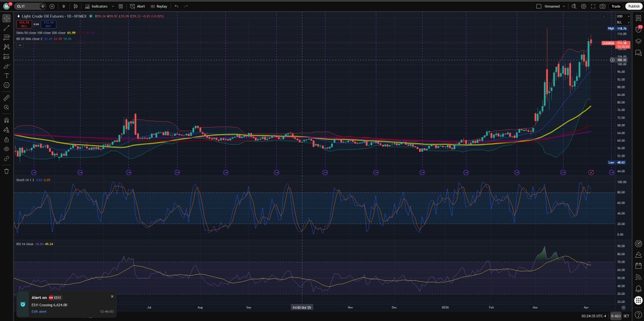Select the crosshair cursor tool
The height and width of the screenshot is (321, 644).
[6, 18]
